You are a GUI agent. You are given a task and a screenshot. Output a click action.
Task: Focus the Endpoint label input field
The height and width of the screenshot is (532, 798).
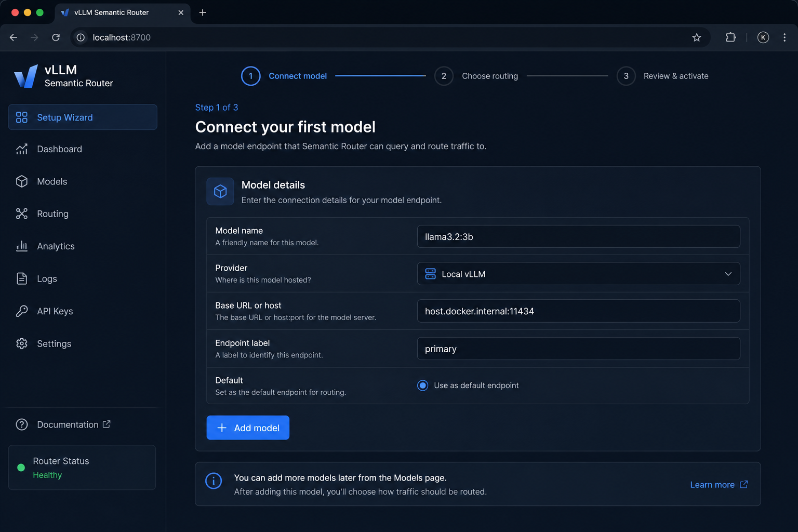(x=578, y=349)
